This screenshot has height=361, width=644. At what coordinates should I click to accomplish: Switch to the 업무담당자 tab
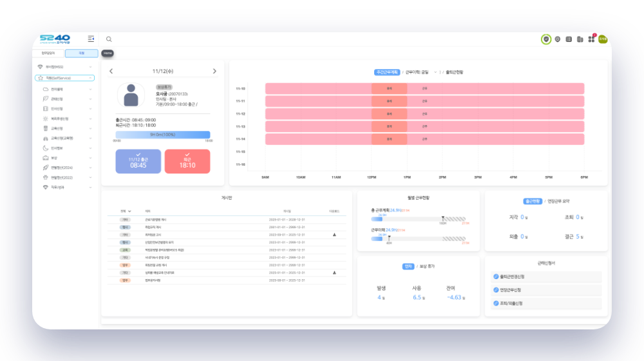(48, 53)
